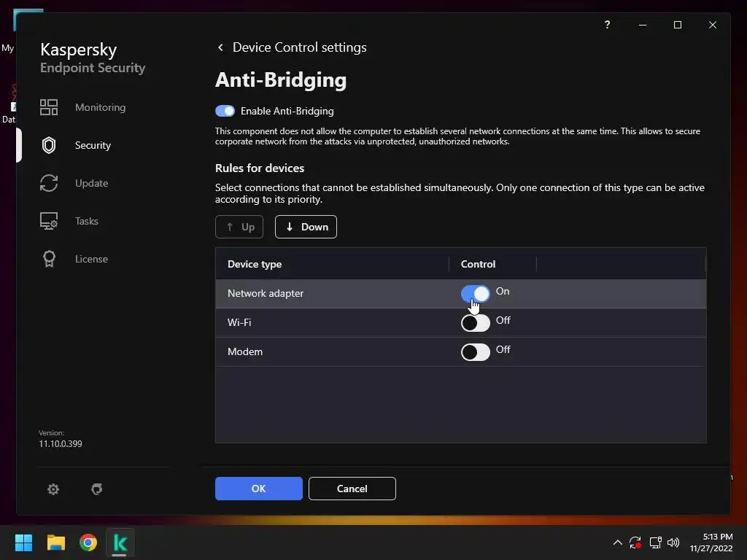The image size is (747, 560).
Task: Open Monitoring section in sidebar
Action: tap(100, 107)
